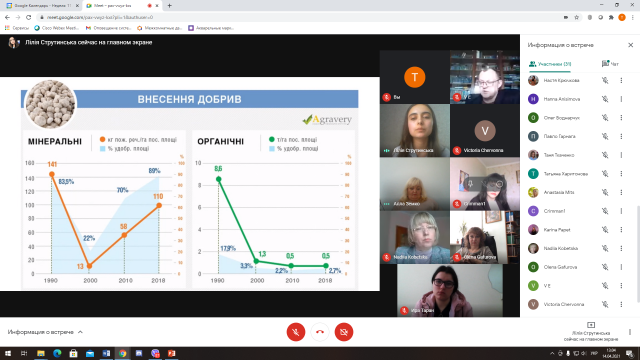The height and width of the screenshot is (360, 640).
Task: Mute participant Татьяна Харитонова
Action: [605, 174]
